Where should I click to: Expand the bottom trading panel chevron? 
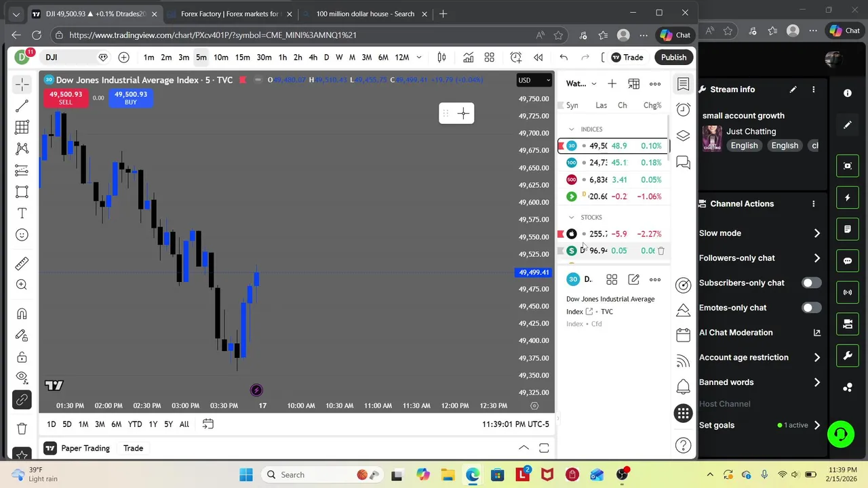click(x=524, y=448)
